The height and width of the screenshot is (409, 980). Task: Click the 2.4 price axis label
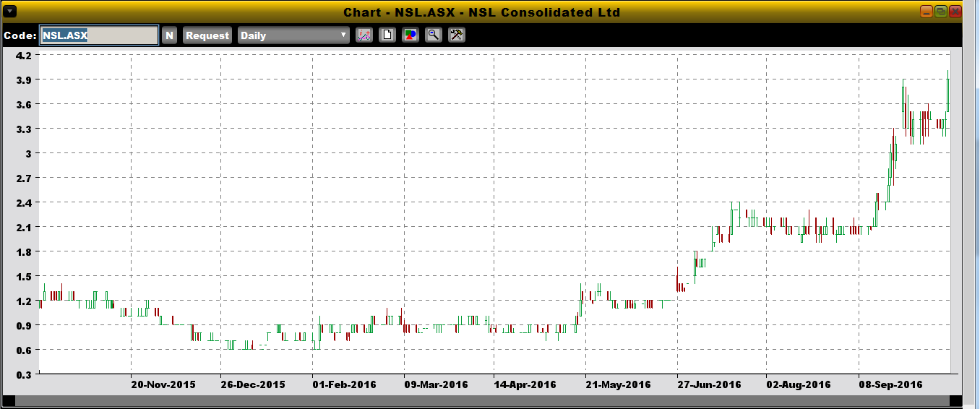coord(23,202)
